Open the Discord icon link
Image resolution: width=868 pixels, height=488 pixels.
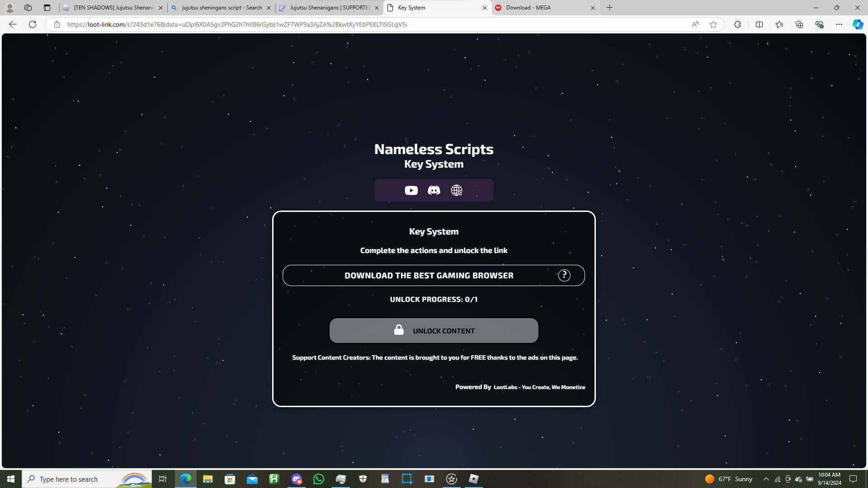click(x=434, y=190)
